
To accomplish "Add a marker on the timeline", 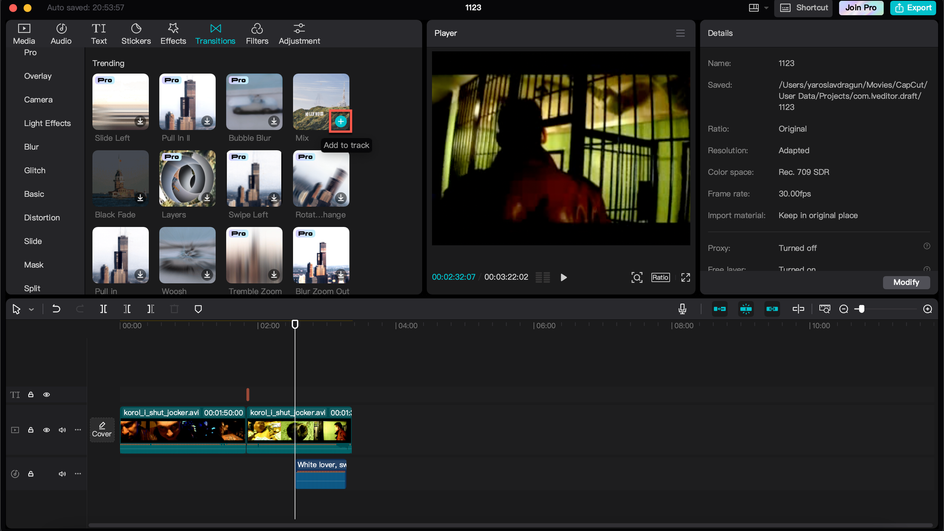I will pyautogui.click(x=198, y=309).
